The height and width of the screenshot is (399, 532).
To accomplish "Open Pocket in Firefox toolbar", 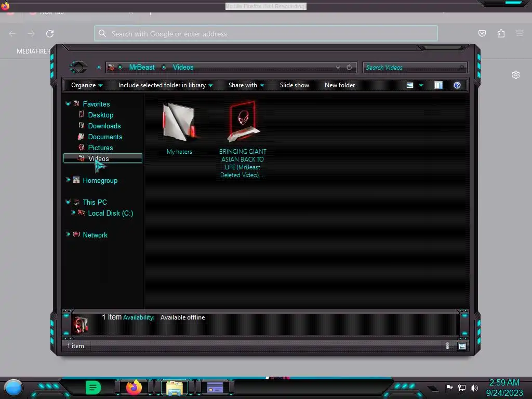I will pos(482,33).
